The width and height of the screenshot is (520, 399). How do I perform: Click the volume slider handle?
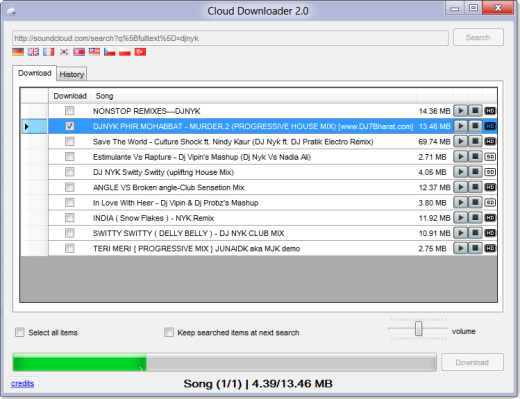419,329
